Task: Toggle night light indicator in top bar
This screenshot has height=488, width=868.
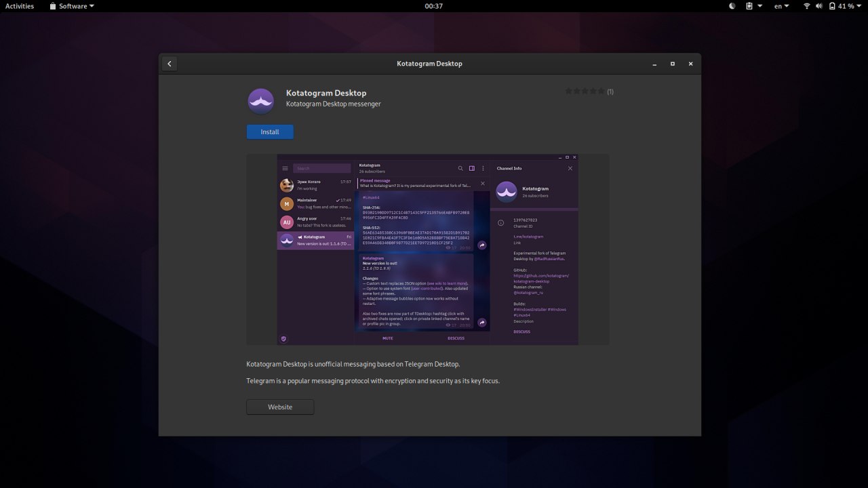Action: tap(732, 6)
